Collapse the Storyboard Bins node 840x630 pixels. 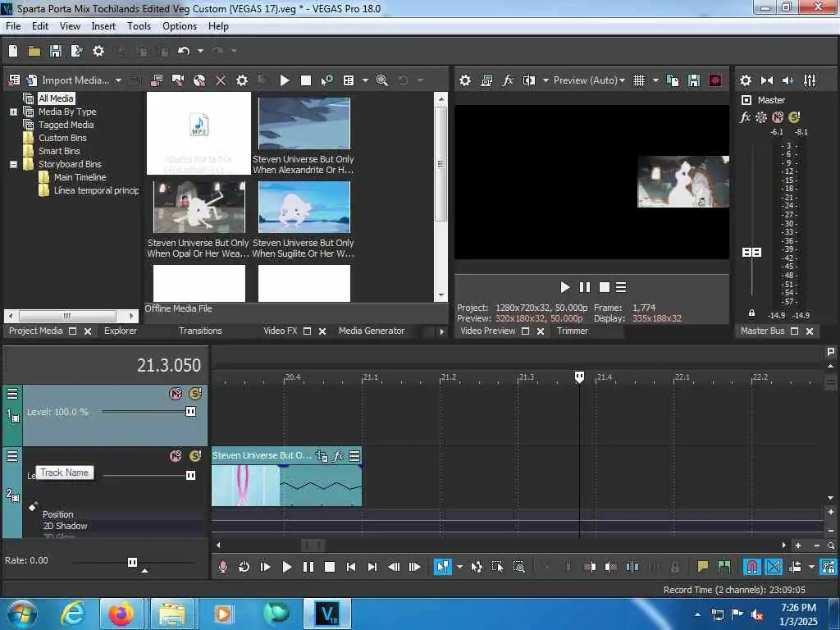coord(13,164)
